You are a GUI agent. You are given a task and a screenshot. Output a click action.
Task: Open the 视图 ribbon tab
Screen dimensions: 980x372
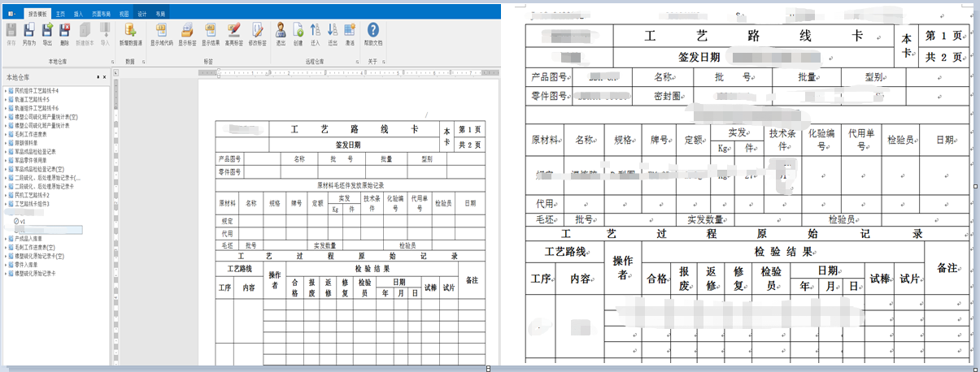point(124,15)
